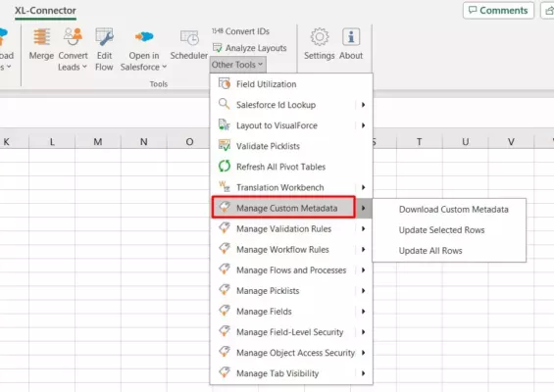Select Field Utilization menu item
This screenshot has width=554, height=392.
[291, 84]
